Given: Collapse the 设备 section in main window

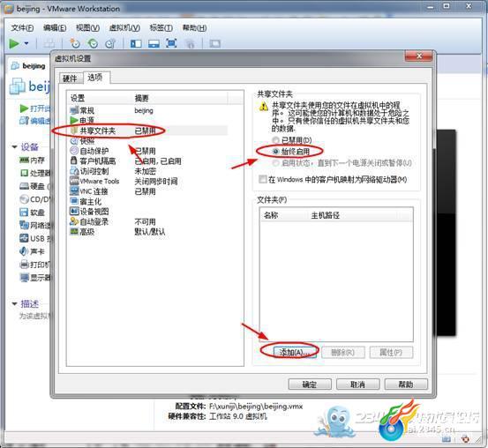Looking at the screenshot, I should tap(14, 147).
